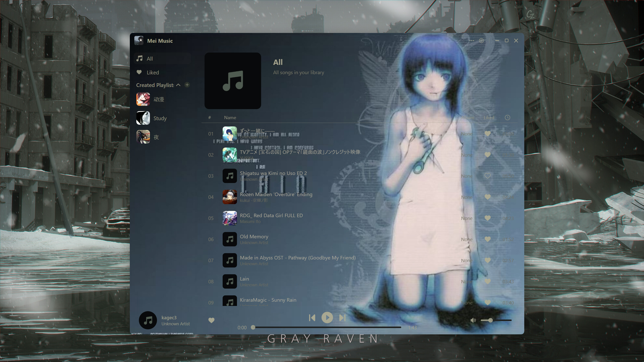The image size is (644, 362).
Task: Click the volume slider
Action: [x=496, y=320]
